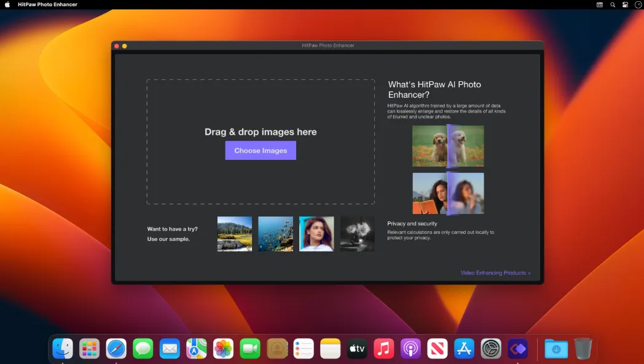Click the puppy before-after comparison image
Image resolution: width=644 pixels, height=364 pixels.
point(448,146)
